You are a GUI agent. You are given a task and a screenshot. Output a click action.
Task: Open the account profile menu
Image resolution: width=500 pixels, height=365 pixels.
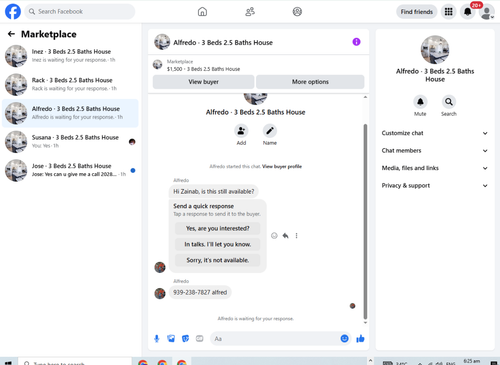[487, 12]
